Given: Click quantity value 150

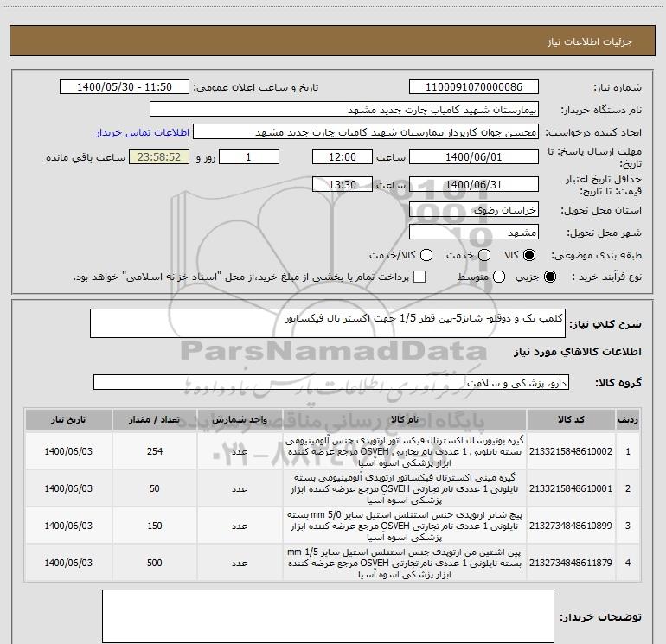Looking at the screenshot, I should [x=155, y=526].
